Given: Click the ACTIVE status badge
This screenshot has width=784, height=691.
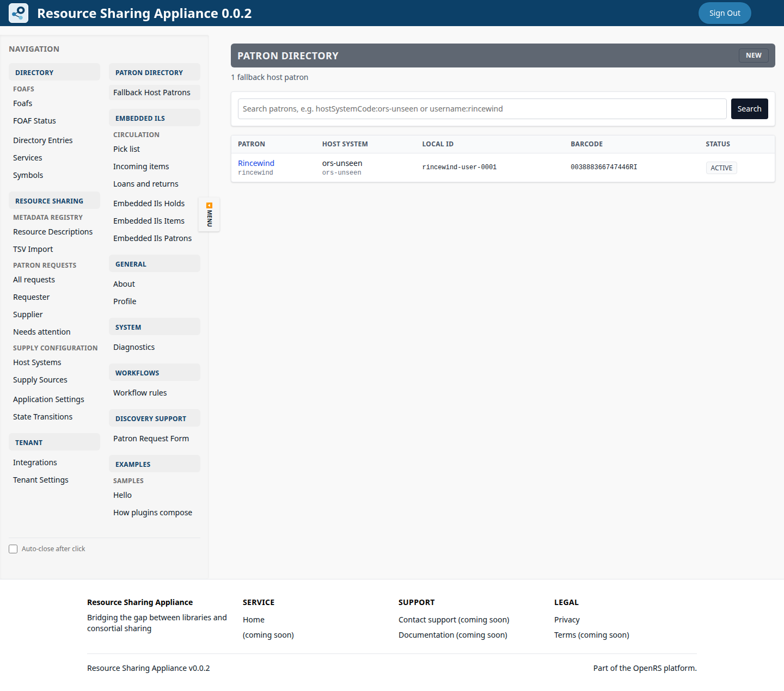Looking at the screenshot, I should (721, 168).
